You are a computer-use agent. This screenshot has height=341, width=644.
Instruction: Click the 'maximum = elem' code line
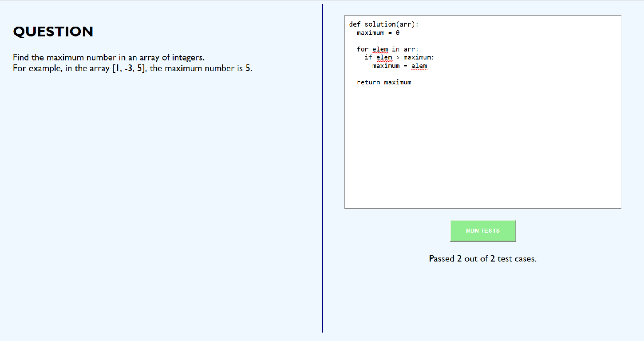point(399,66)
